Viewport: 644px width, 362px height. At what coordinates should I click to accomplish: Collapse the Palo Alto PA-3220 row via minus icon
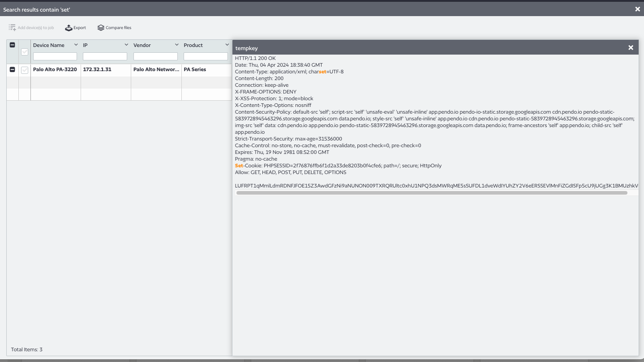coord(12,69)
